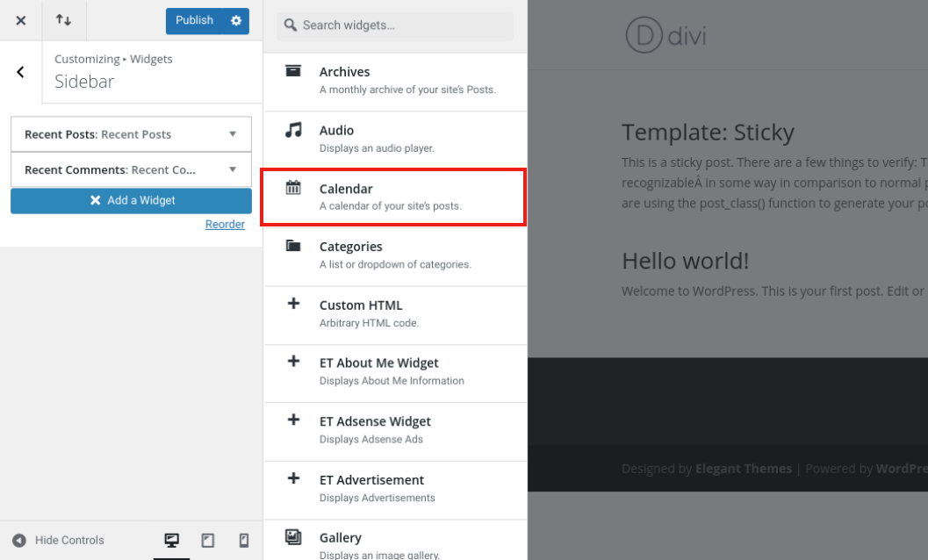Go back with the left chevron arrow
Screen dimensions: 928x560
pyautogui.click(x=21, y=72)
